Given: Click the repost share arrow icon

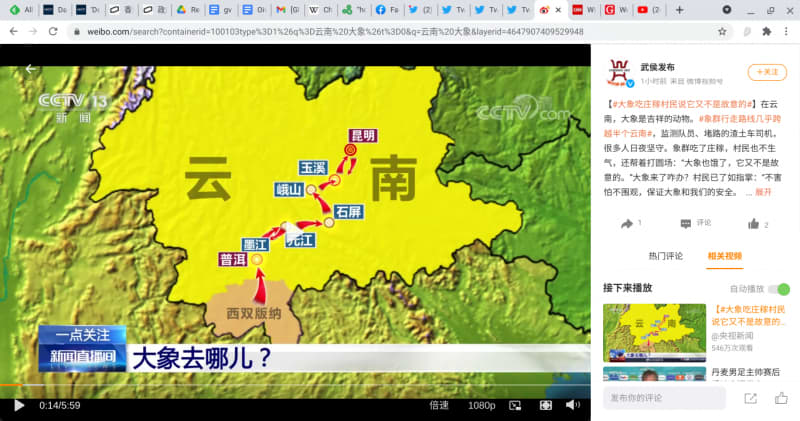Looking at the screenshot, I should pos(627,224).
